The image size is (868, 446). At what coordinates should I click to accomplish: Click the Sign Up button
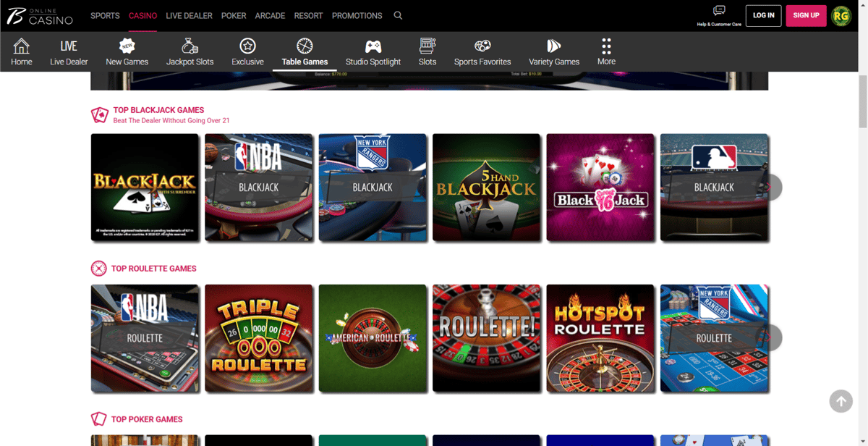point(806,15)
